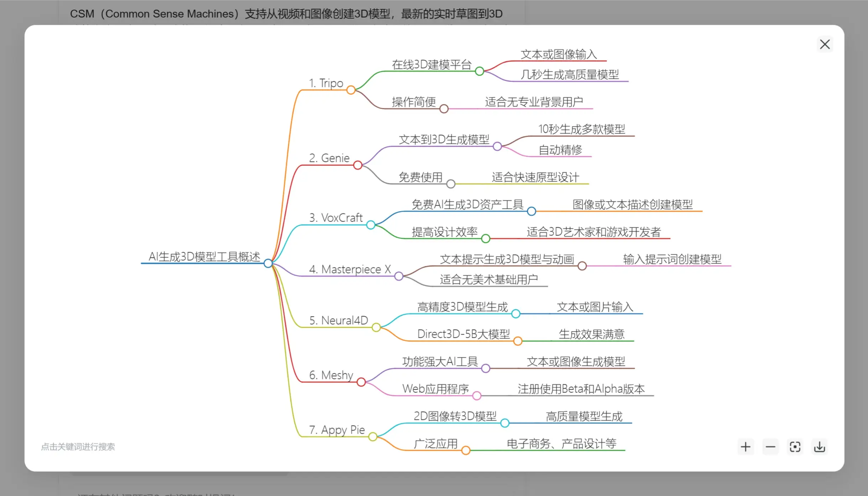Image resolution: width=868 pixels, height=496 pixels.
Task: Collapse the "6. Meshy" branch node
Action: click(361, 382)
